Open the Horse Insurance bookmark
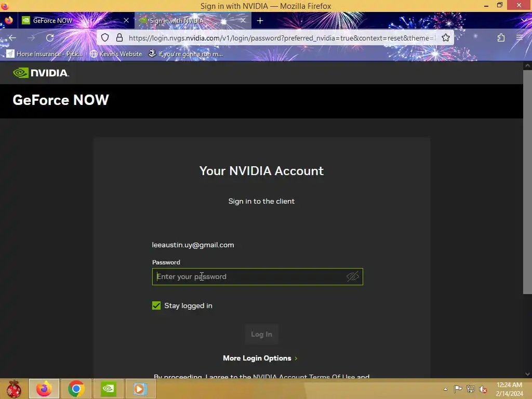Image resolution: width=532 pixels, height=399 pixels. coord(45,54)
